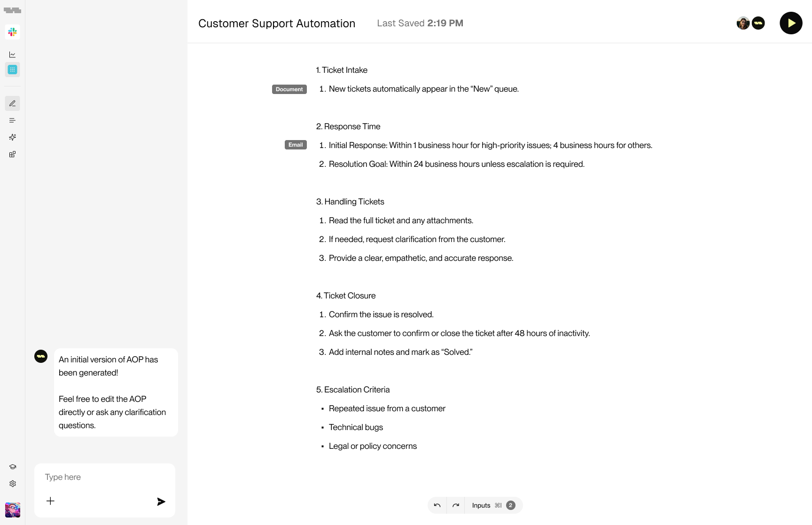
Task: Click the undo arrow
Action: pos(437,505)
